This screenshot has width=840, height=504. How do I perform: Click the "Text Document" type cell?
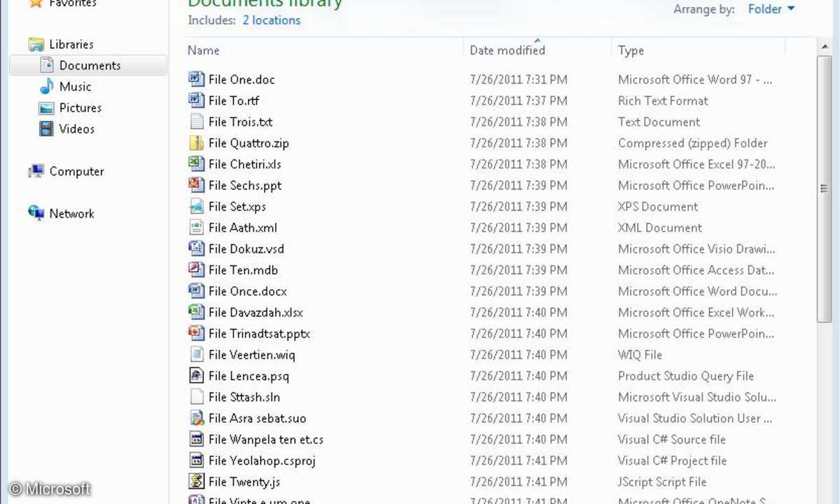(659, 122)
